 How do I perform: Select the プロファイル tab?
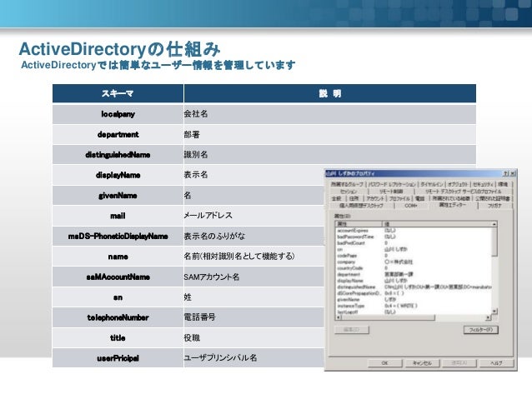point(399,198)
